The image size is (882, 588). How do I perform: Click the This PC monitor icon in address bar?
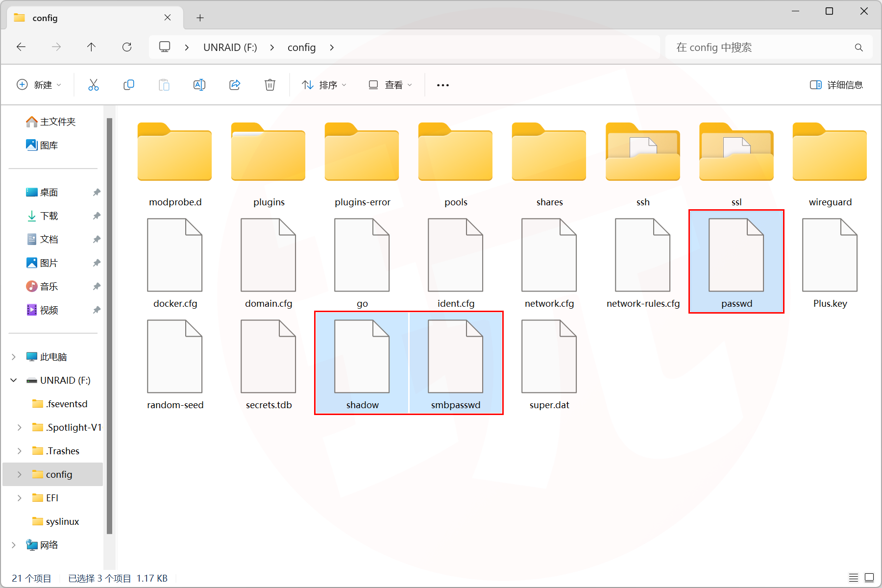165,47
